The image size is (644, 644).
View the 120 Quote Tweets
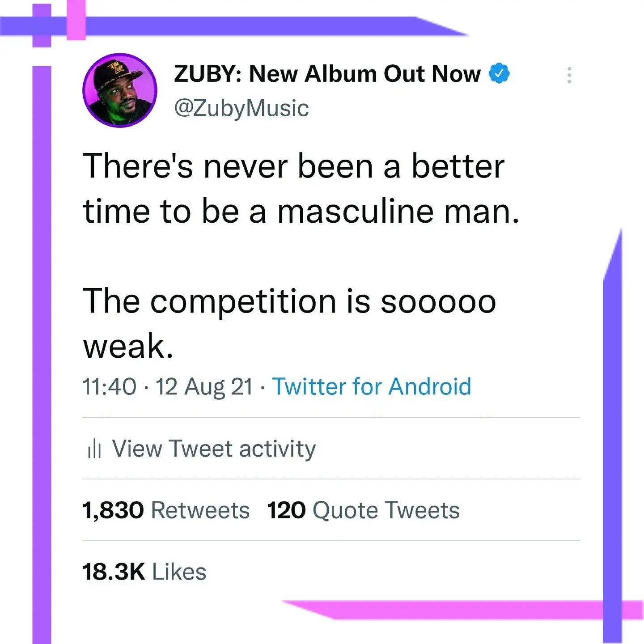363,510
